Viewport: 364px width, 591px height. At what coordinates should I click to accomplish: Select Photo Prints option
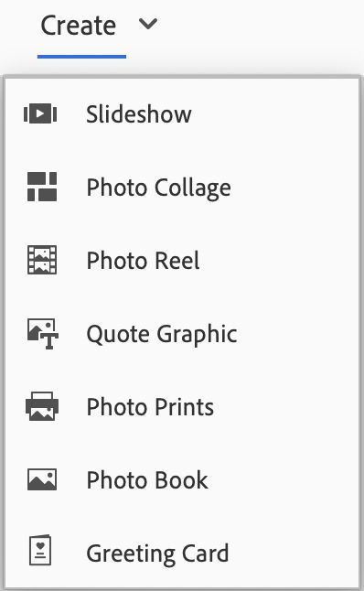point(182,407)
